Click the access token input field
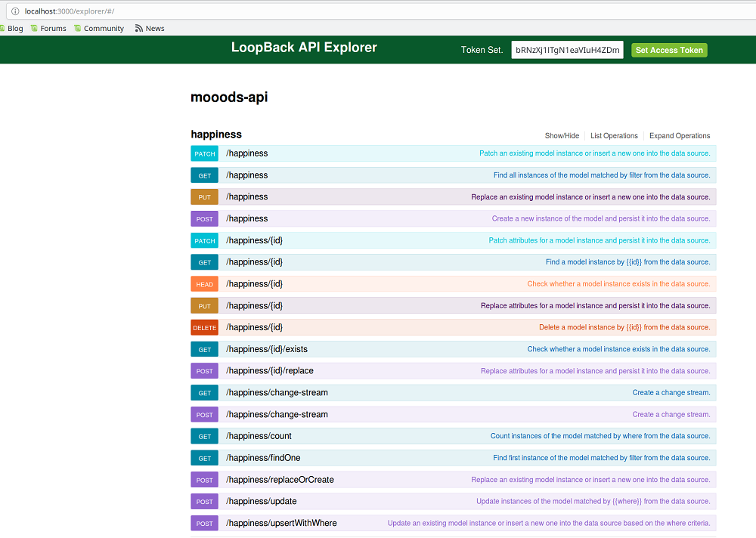The image size is (756, 538). tap(567, 50)
